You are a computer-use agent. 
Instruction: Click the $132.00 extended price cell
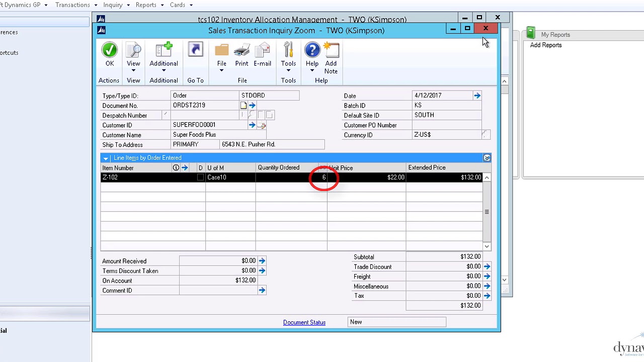[444, 177]
